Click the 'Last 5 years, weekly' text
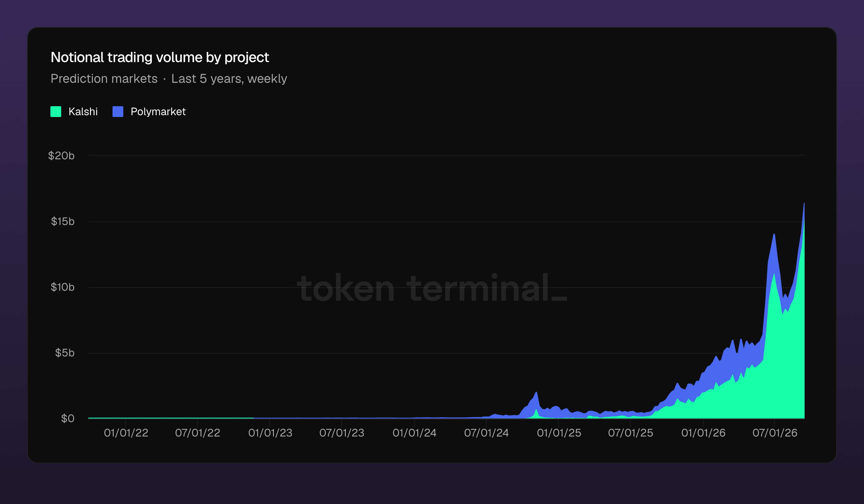 [229, 79]
